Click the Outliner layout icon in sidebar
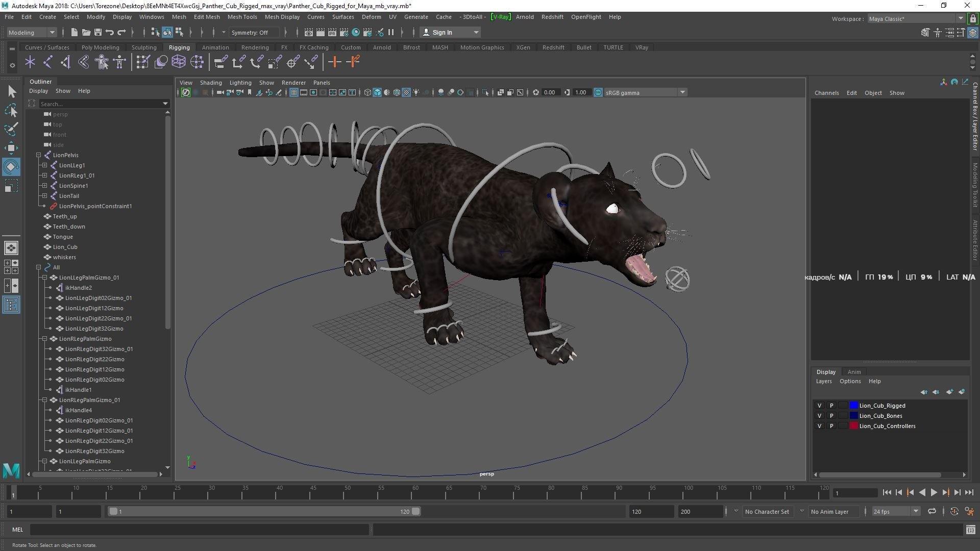 click(x=11, y=305)
